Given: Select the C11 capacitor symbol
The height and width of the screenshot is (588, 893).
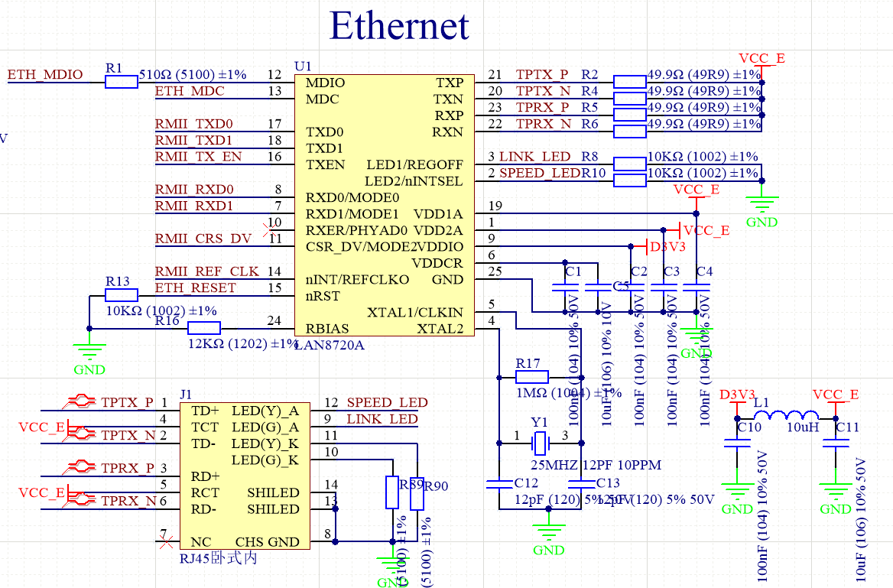Looking at the screenshot, I should pos(836,443).
